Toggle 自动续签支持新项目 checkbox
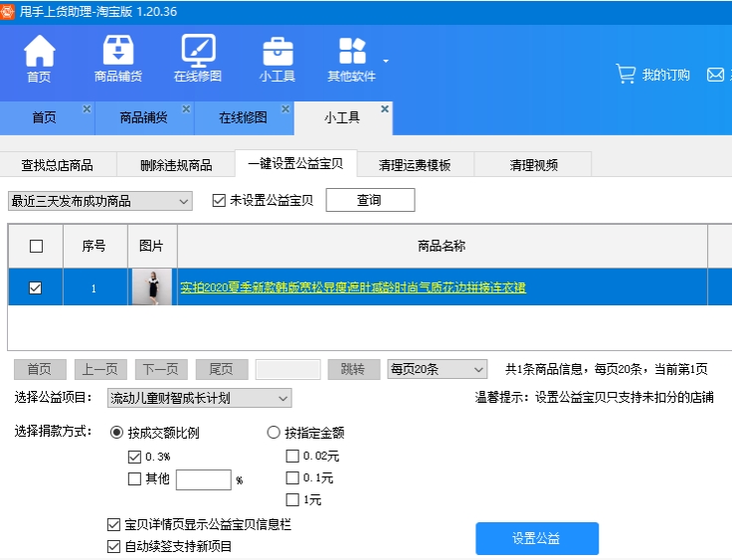Image resolution: width=732 pixels, height=560 pixels. pos(114,546)
